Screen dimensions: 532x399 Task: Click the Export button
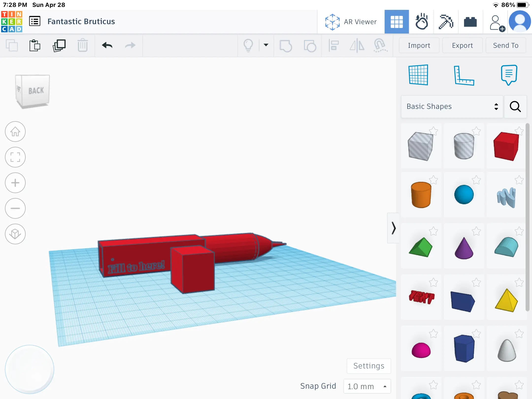point(462,45)
